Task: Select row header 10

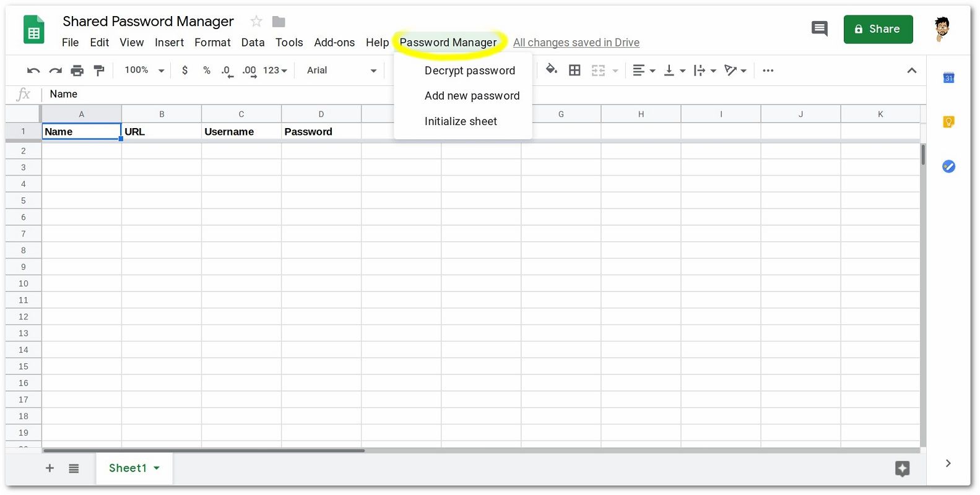Action: point(24,283)
